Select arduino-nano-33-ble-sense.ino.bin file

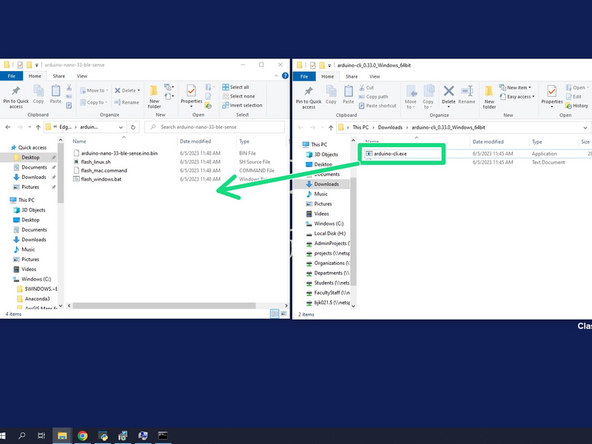pyautogui.click(x=115, y=153)
